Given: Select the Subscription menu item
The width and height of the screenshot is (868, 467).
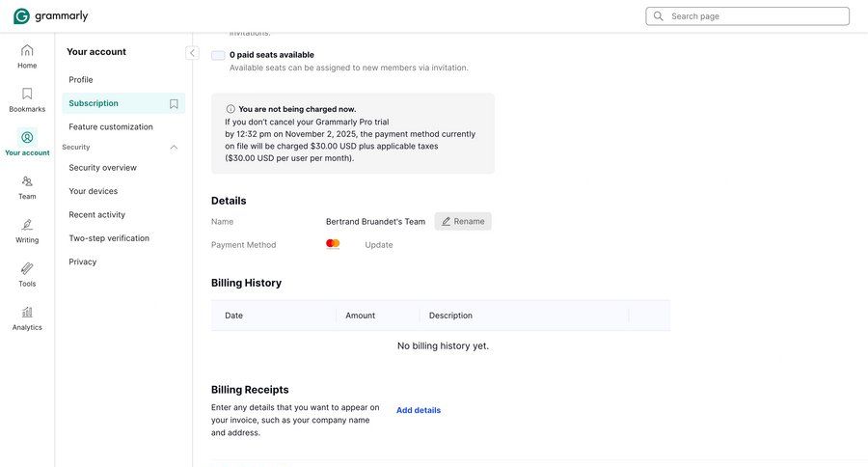Looking at the screenshot, I should click(123, 103).
